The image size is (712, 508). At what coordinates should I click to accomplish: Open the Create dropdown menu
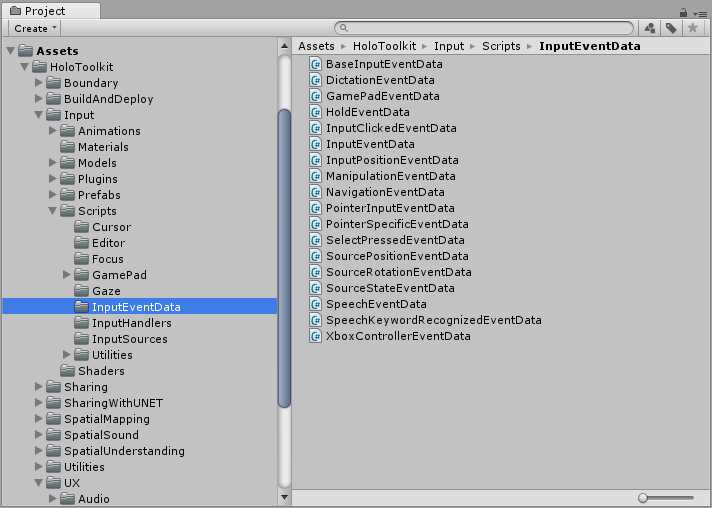35,29
